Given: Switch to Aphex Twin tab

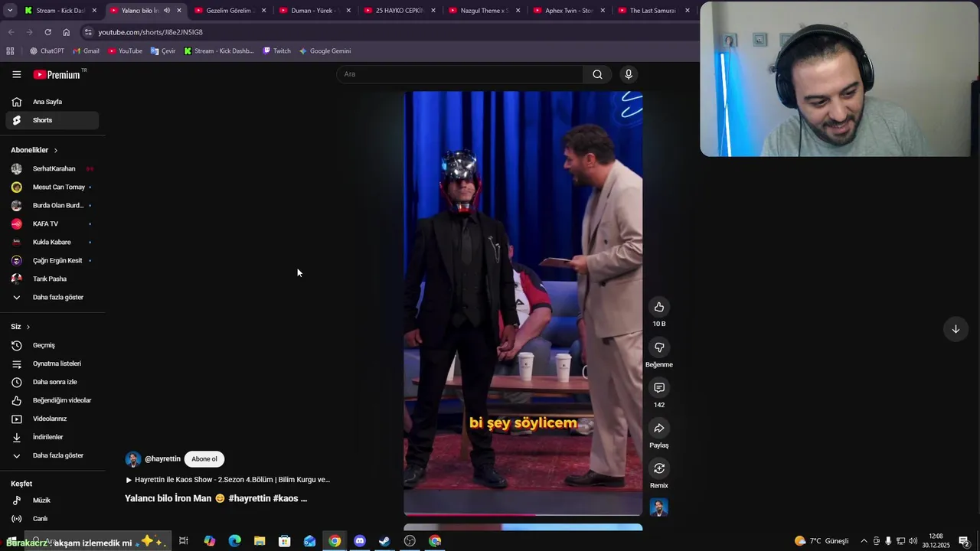Looking at the screenshot, I should click(x=569, y=11).
